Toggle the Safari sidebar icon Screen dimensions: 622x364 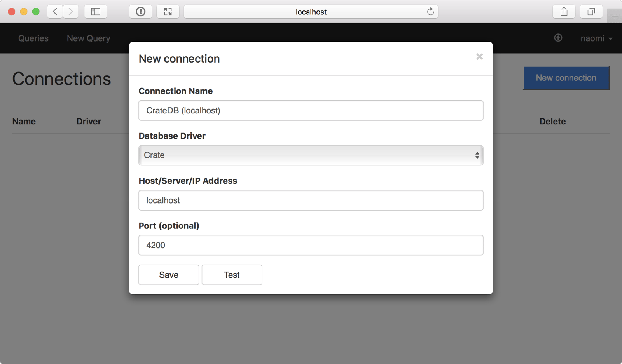tap(95, 11)
